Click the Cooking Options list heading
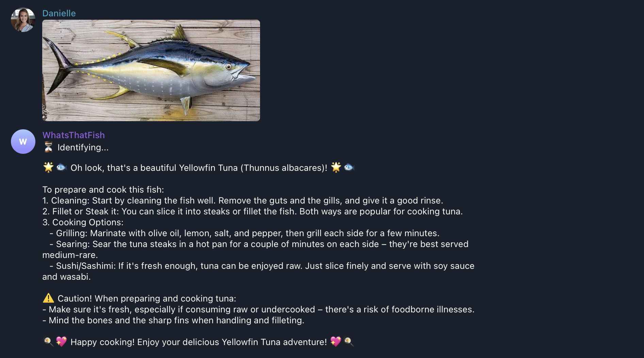The width and height of the screenshot is (644, 358). [83, 222]
